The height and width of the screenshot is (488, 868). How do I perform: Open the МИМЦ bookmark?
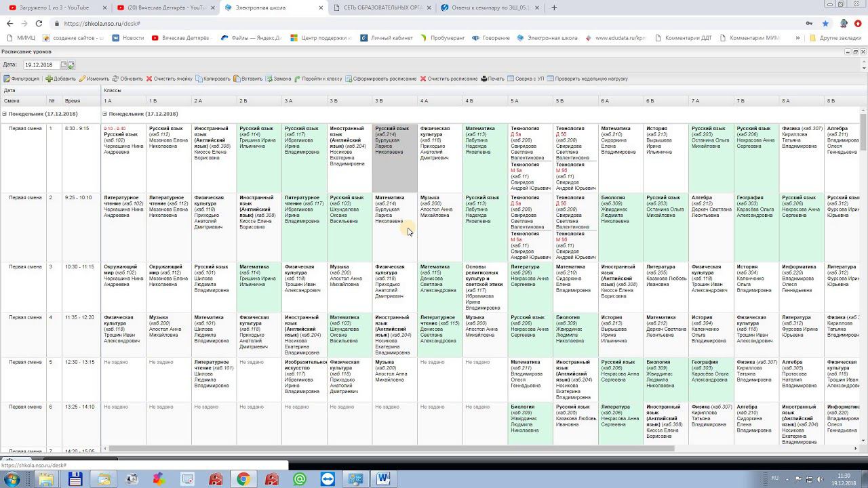click(20, 38)
